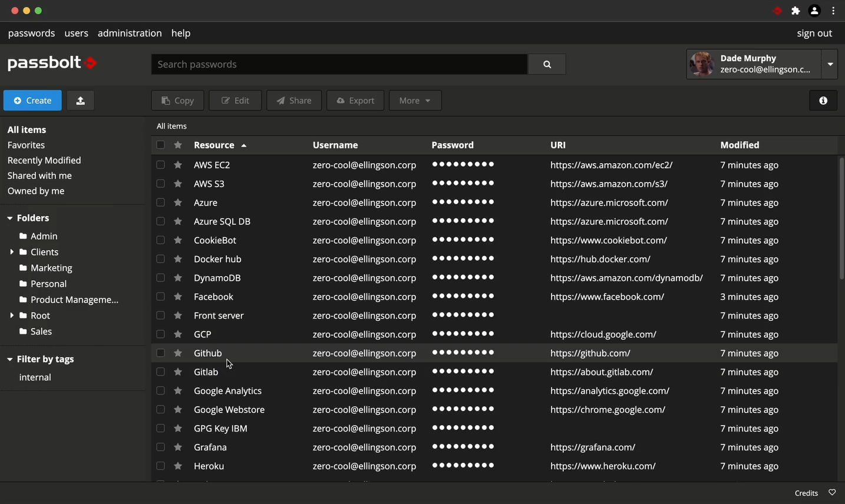This screenshot has height=504, width=845.
Task: Favorite the Google Analytics star
Action: (178, 391)
